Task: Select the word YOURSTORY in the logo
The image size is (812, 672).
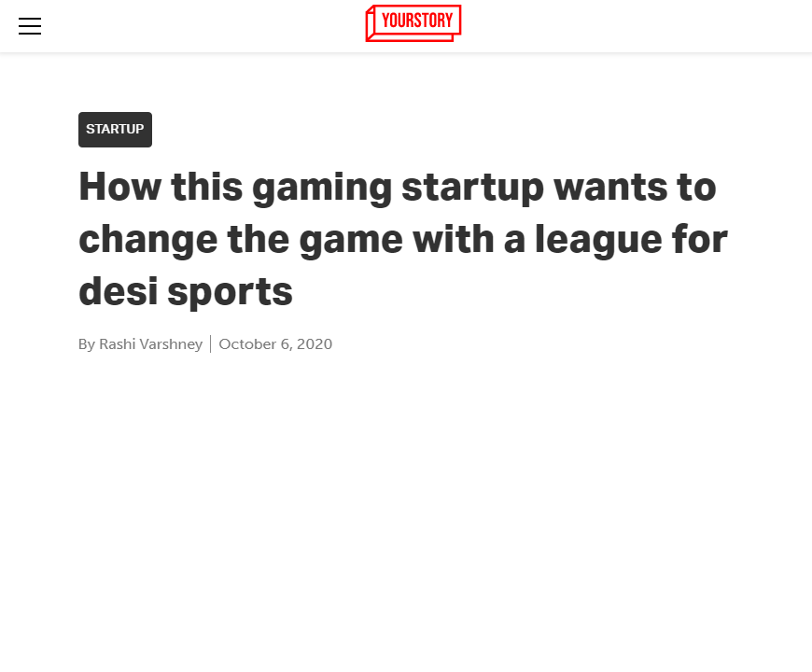Action: coord(417,22)
